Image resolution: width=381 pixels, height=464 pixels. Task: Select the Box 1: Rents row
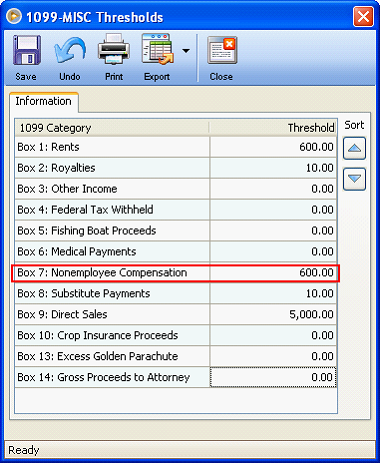point(176,147)
